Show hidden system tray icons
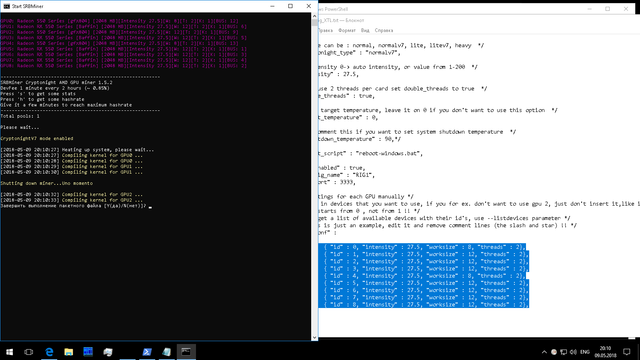Screen dimensions: 640x360 (544, 352)
